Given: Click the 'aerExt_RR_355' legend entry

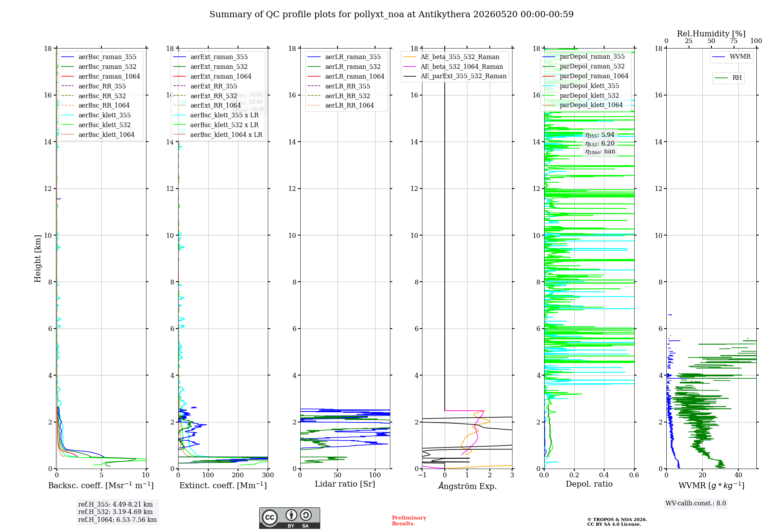Looking at the screenshot, I should (x=205, y=86).
